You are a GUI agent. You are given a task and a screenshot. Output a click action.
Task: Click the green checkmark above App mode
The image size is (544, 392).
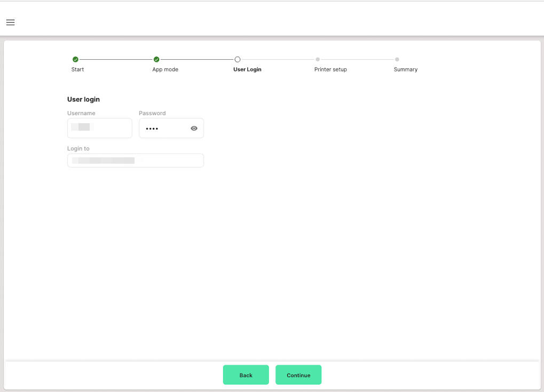156,59
